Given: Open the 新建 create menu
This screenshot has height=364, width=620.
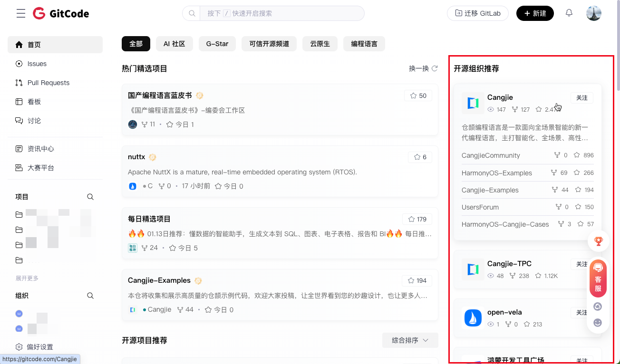Looking at the screenshot, I should click(535, 13).
